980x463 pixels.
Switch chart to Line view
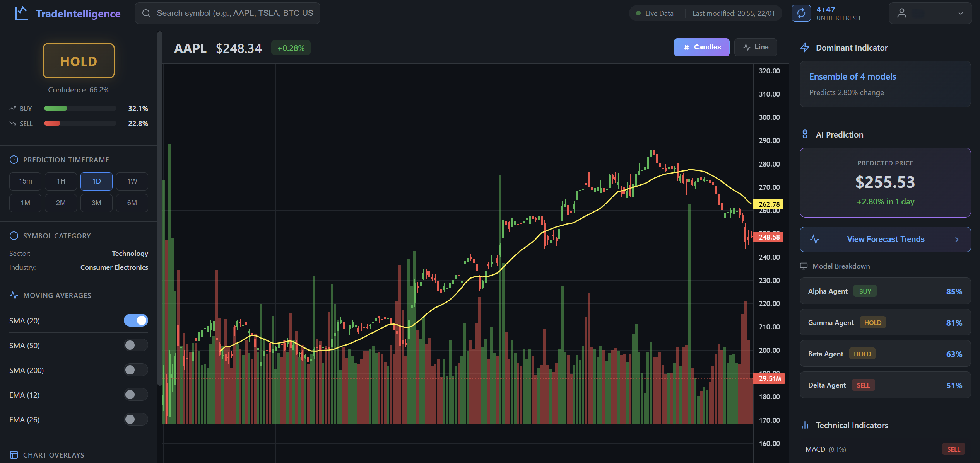[x=755, y=47]
